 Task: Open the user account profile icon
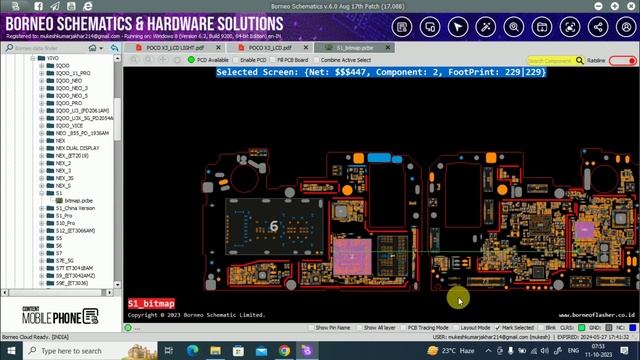626,27
